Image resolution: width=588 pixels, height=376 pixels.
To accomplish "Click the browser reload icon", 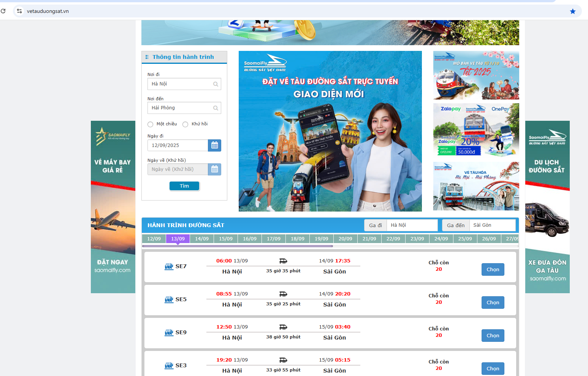I will coord(3,11).
